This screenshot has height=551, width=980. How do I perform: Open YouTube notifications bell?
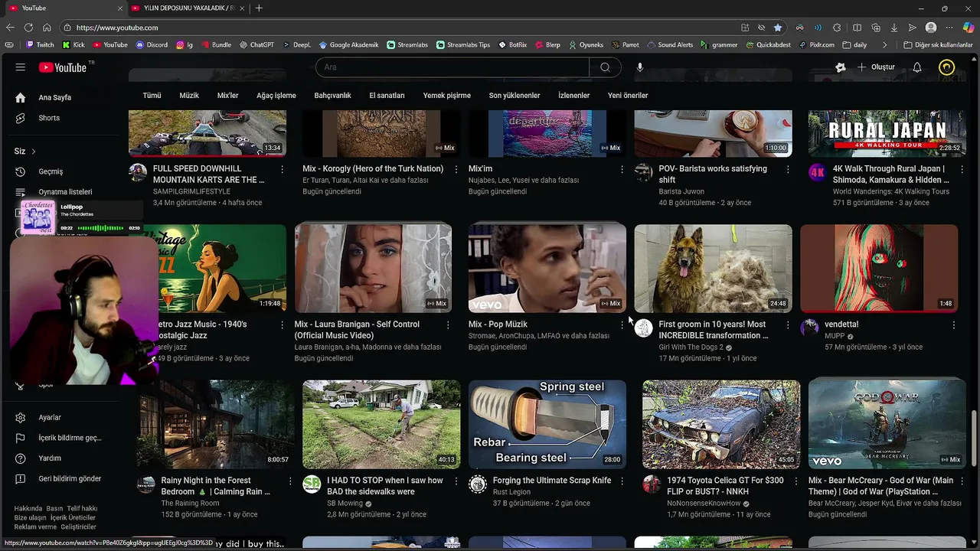pos(916,67)
